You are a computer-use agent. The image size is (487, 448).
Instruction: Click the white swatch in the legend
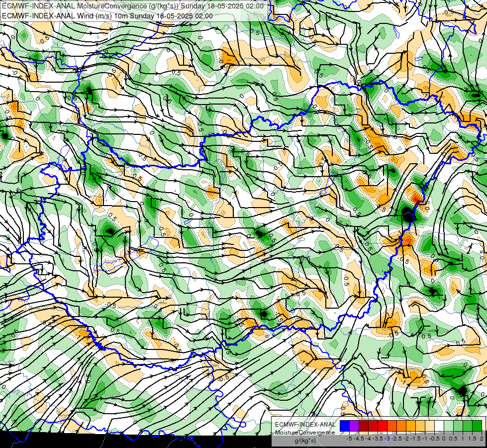(439, 426)
